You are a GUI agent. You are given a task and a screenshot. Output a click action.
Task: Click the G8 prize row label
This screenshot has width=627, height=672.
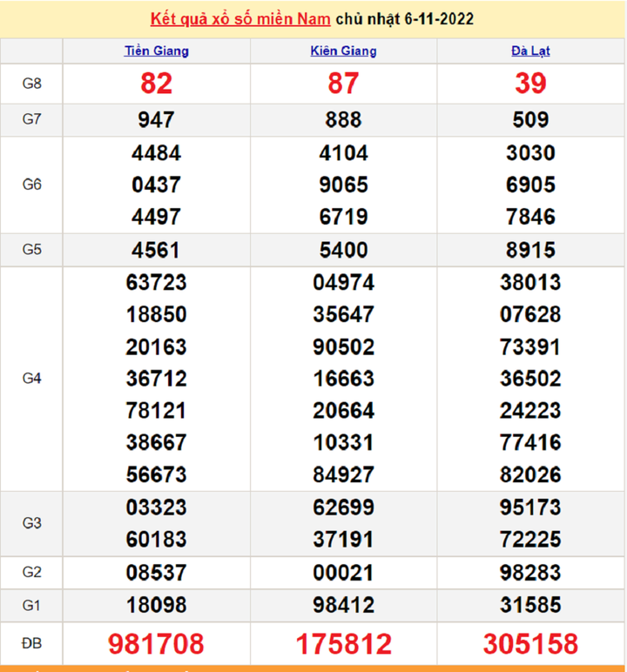[32, 84]
